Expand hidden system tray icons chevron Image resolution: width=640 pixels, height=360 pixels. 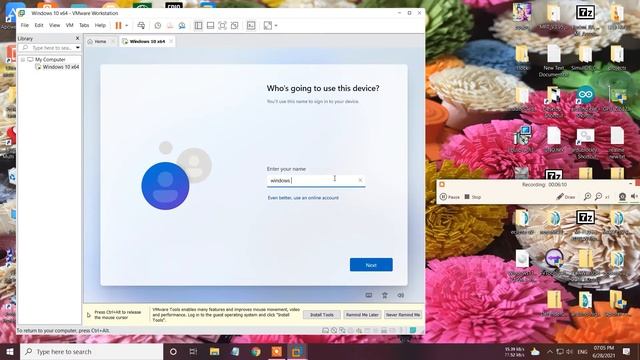click(x=549, y=351)
